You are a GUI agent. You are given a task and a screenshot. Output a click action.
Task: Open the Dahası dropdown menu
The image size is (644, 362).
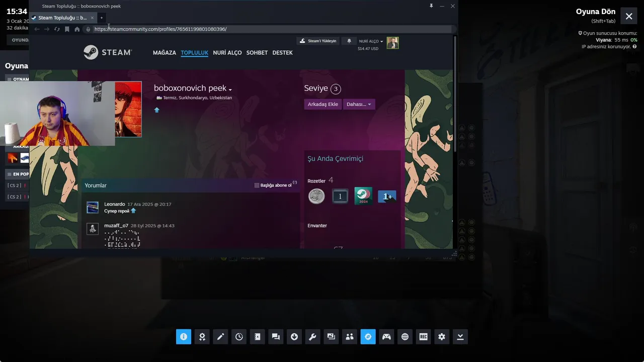[x=359, y=104]
